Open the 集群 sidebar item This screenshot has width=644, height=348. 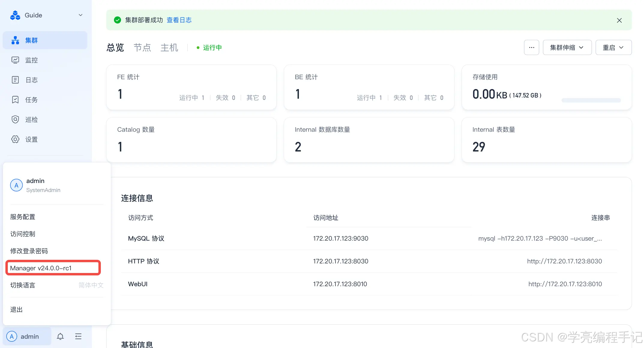(45, 40)
